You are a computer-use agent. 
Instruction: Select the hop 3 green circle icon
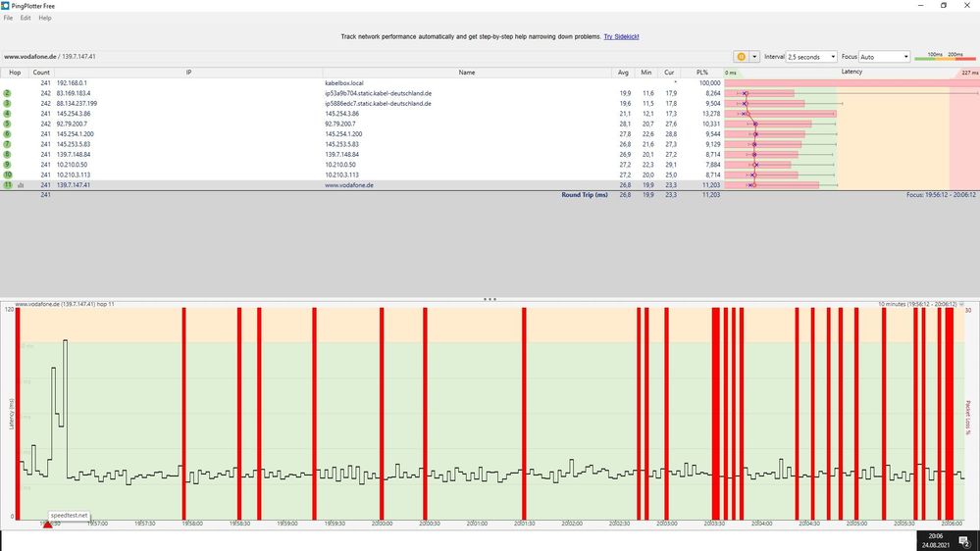[x=8, y=104]
